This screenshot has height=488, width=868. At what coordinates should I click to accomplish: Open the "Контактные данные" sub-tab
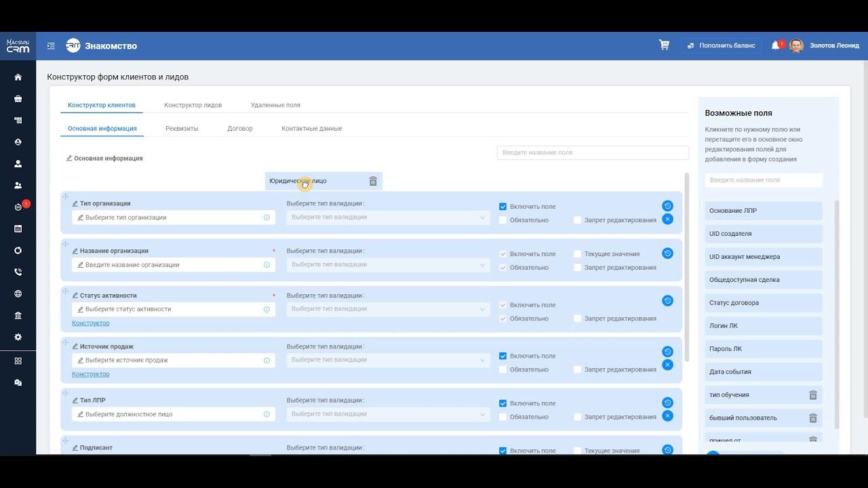312,129
